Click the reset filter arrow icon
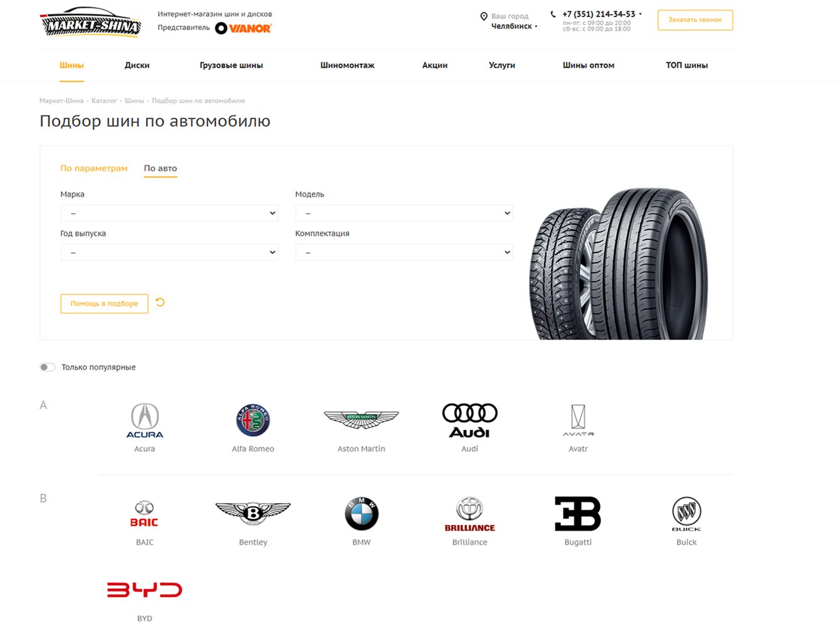The height and width of the screenshot is (629, 840). [160, 303]
